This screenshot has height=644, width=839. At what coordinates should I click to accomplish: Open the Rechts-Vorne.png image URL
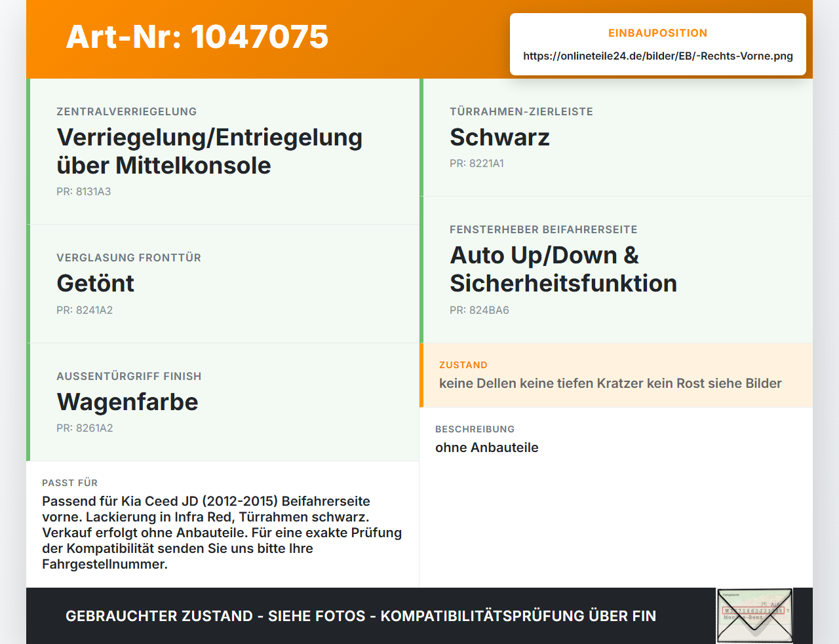point(658,56)
